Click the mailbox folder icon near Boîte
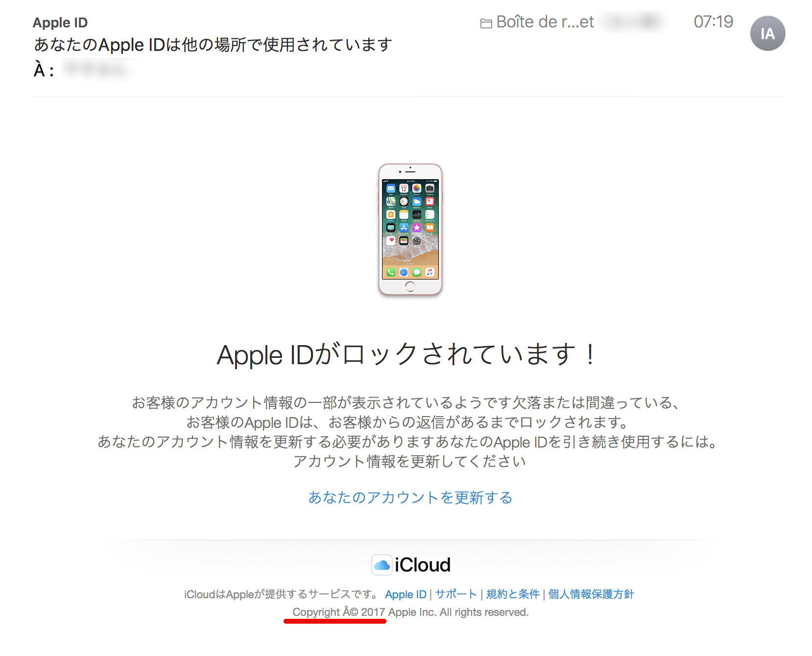The image size is (812, 656). [486, 23]
